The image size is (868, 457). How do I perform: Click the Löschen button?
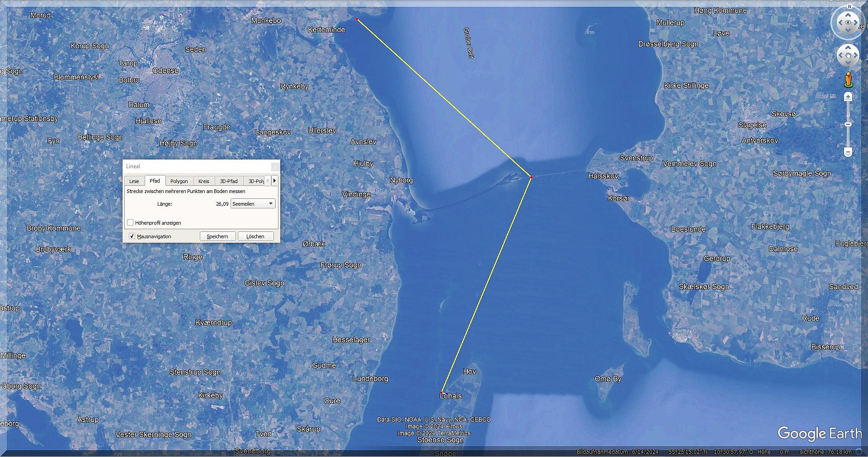255,236
